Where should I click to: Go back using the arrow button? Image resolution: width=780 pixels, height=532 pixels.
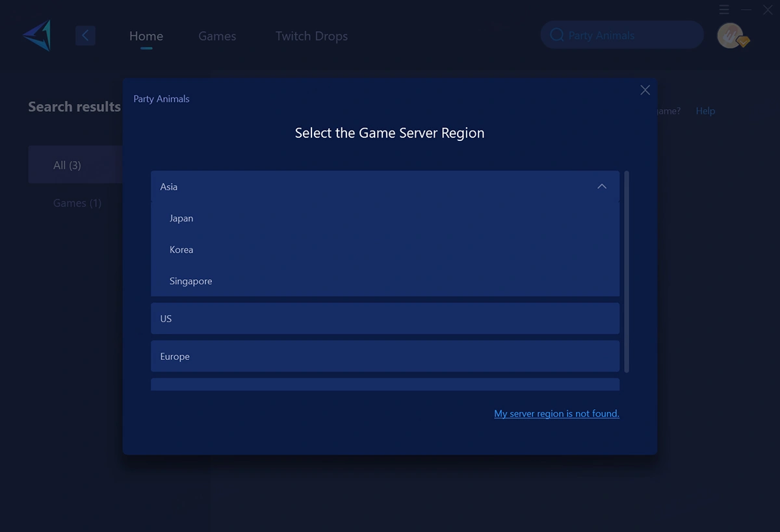(x=85, y=35)
